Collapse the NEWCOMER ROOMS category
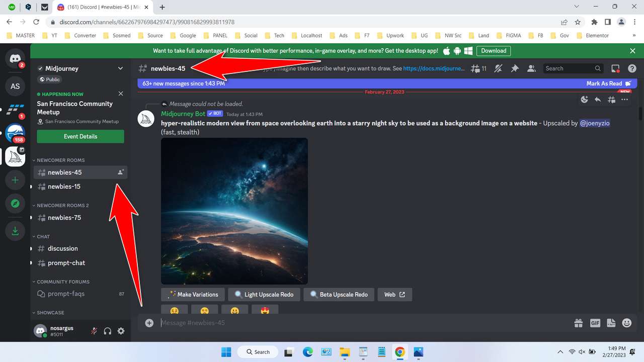The height and width of the screenshot is (362, 644). point(60,160)
